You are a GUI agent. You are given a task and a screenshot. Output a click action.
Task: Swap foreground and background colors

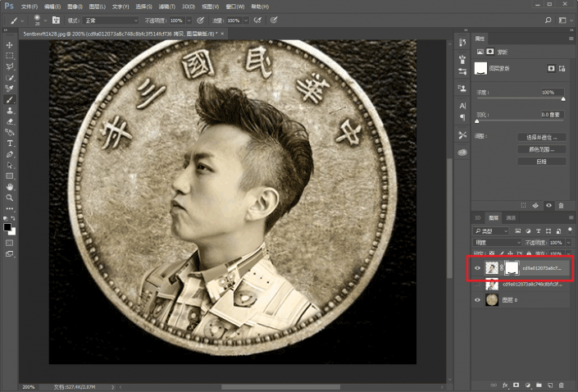pyautogui.click(x=13, y=218)
